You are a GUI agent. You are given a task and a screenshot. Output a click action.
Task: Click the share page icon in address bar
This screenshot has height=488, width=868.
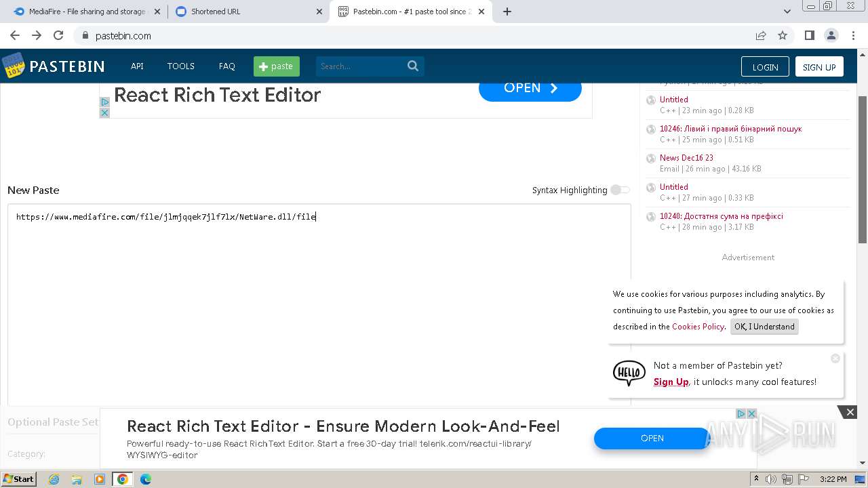coord(761,35)
